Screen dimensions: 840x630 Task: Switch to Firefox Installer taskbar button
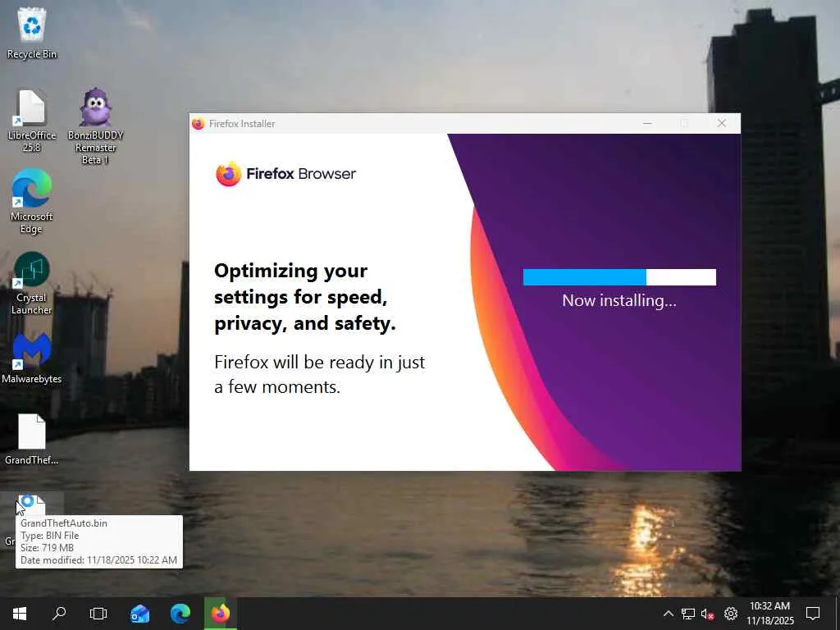click(x=220, y=614)
